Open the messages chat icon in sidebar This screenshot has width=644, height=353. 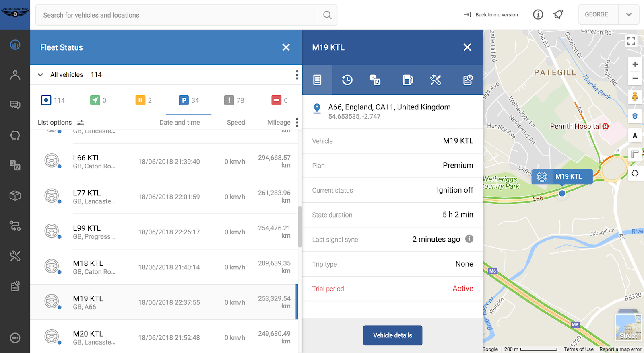click(15, 105)
